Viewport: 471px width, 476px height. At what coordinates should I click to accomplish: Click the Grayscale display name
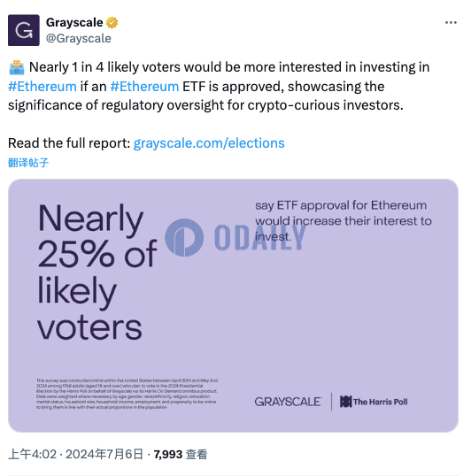coord(74,22)
